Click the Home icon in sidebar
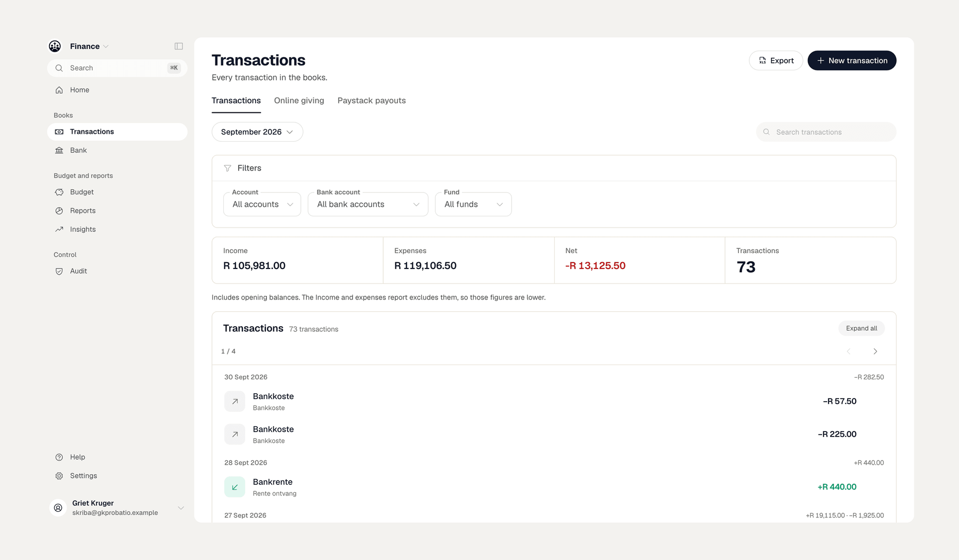959x560 pixels. tap(59, 90)
